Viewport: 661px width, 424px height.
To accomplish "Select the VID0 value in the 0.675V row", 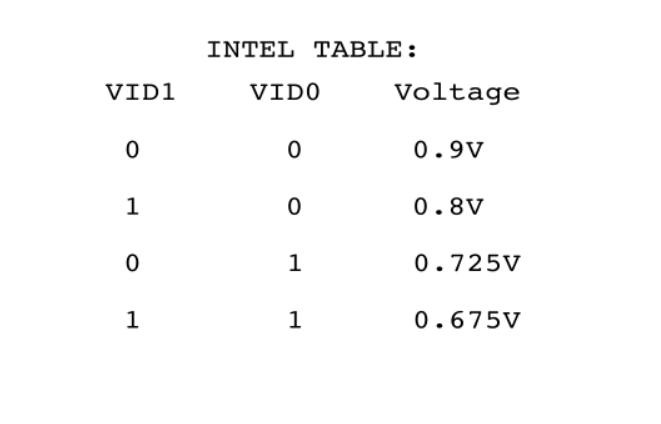I will [293, 325].
